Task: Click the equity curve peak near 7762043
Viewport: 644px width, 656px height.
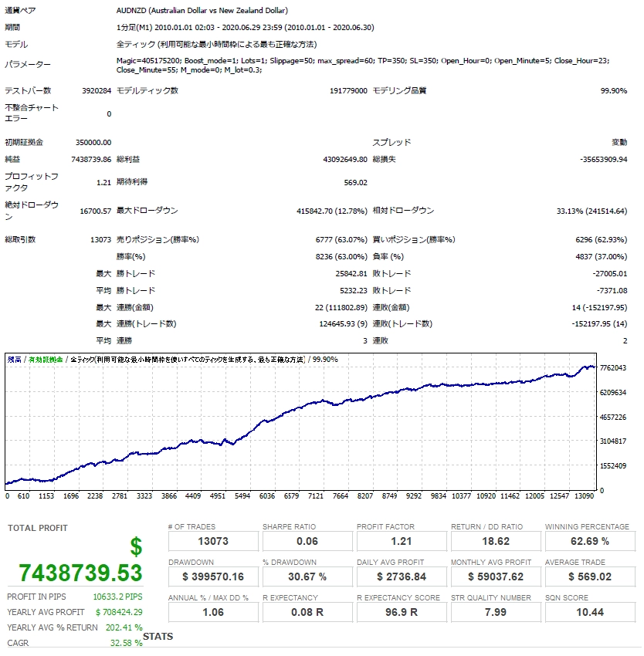Action: (x=586, y=367)
